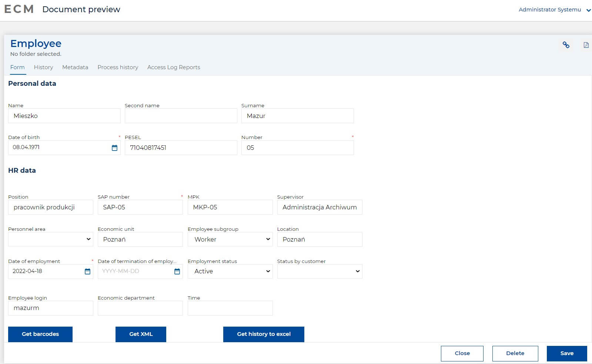The width and height of the screenshot is (592, 364).
Task: Click Position field pracownik produkcji
Action: [51, 207]
